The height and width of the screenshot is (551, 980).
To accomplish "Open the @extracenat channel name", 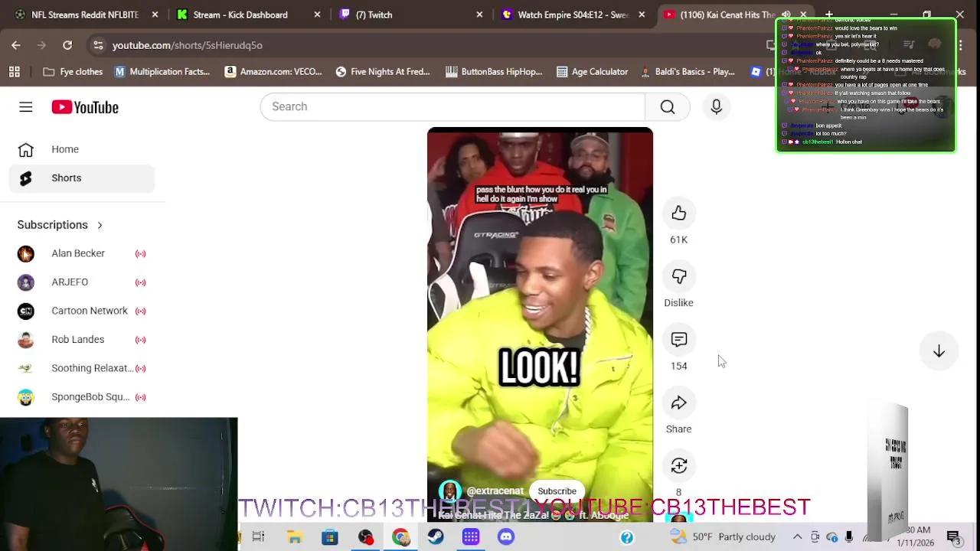I will point(495,491).
